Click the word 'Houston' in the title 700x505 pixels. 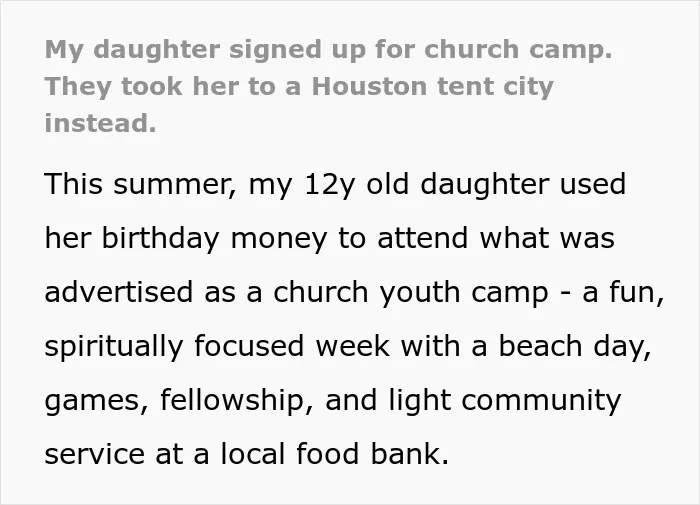point(369,86)
